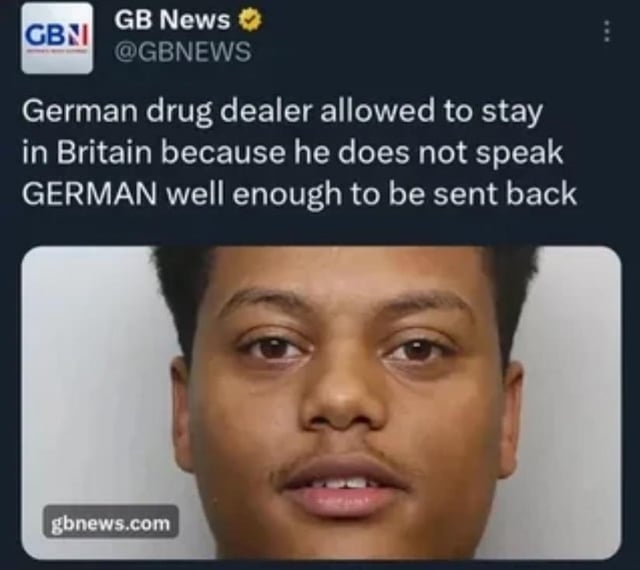The width and height of the screenshot is (640, 570).
Task: Click the gbnews.com domain label
Action: (x=111, y=522)
